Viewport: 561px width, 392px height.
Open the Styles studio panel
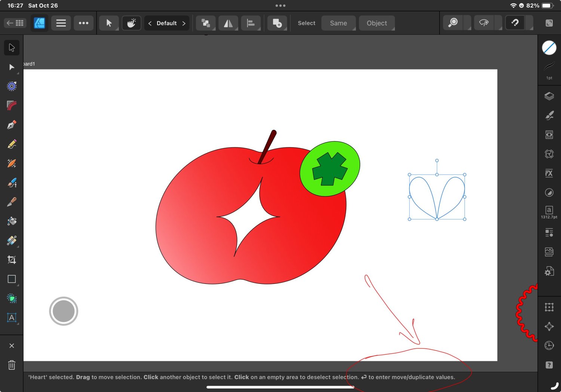click(549, 193)
